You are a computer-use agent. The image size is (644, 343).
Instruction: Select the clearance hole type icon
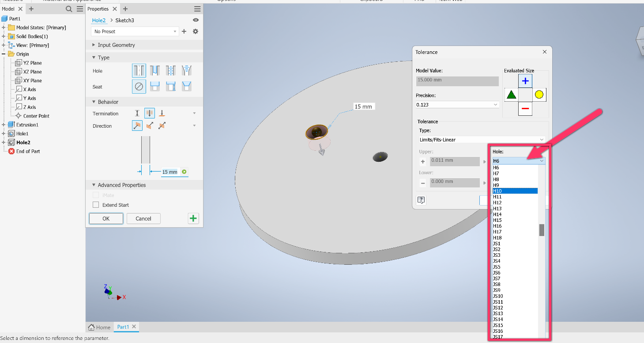pyautogui.click(x=154, y=71)
